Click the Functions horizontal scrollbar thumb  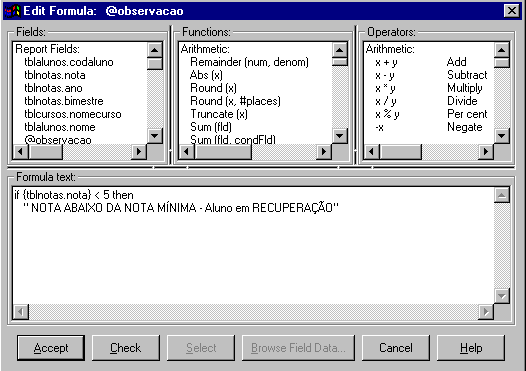pyautogui.click(x=223, y=152)
